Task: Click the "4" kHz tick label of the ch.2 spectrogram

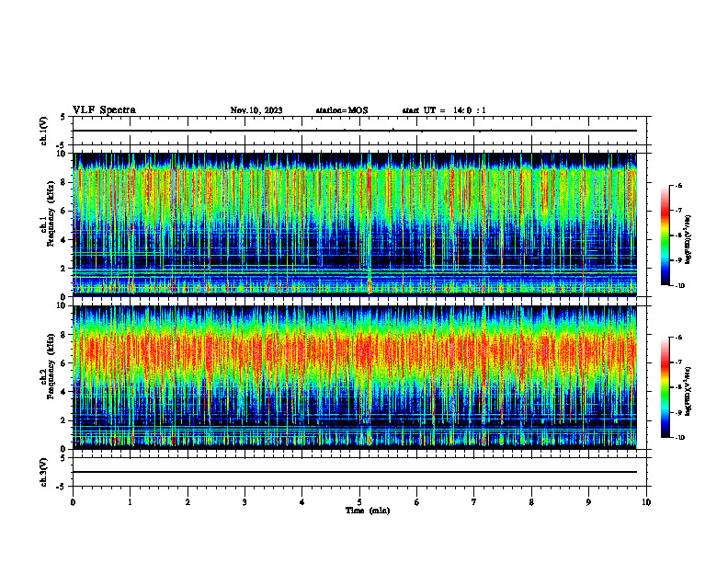Action: [x=64, y=392]
